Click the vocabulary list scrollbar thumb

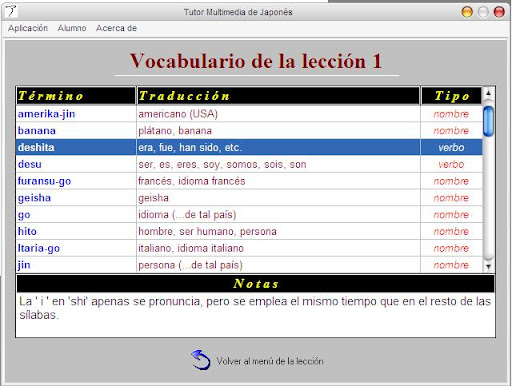point(488,121)
